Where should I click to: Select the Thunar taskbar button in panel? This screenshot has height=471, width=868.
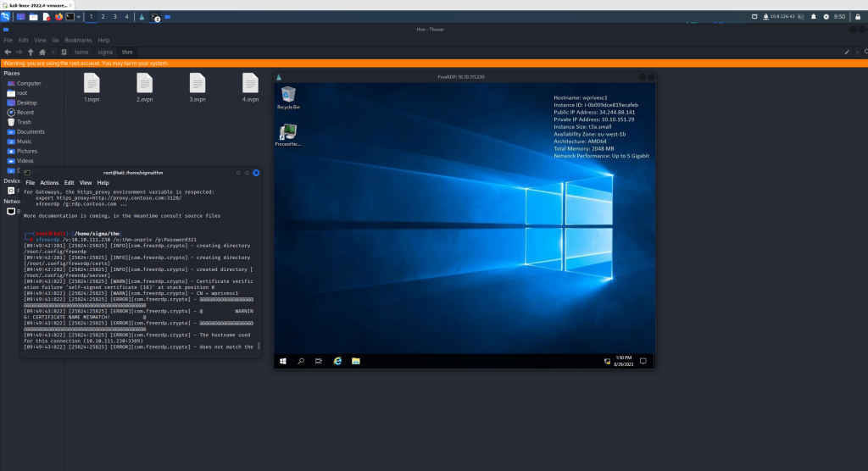(x=168, y=17)
